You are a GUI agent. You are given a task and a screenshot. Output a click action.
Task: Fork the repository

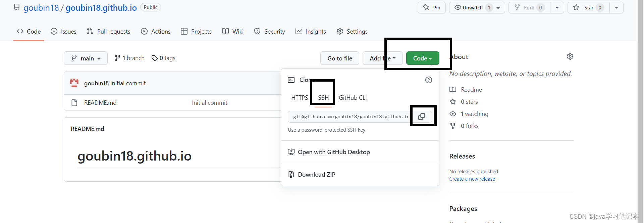(x=530, y=7)
